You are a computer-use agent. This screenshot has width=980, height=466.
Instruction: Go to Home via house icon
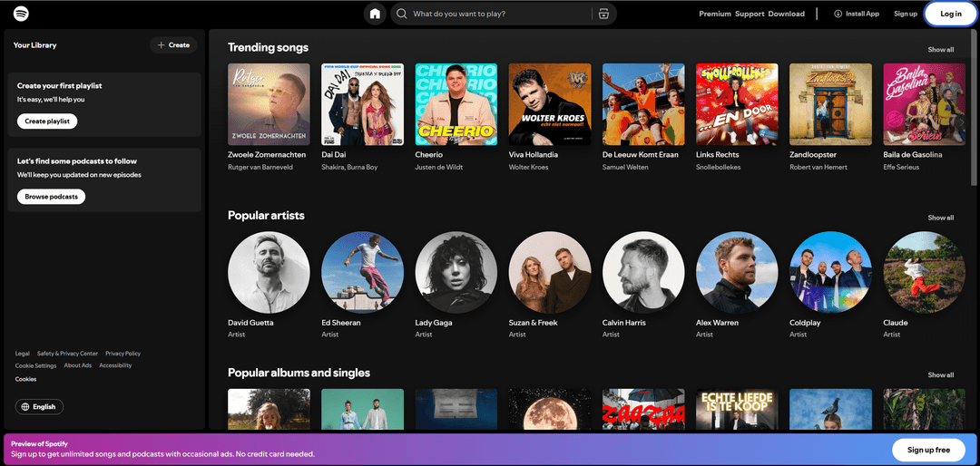(x=375, y=14)
